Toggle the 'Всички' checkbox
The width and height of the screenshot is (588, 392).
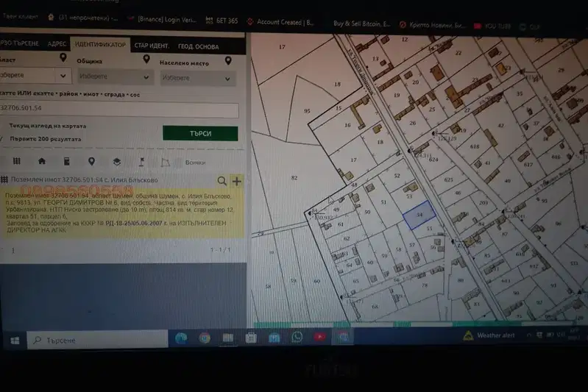(179, 163)
